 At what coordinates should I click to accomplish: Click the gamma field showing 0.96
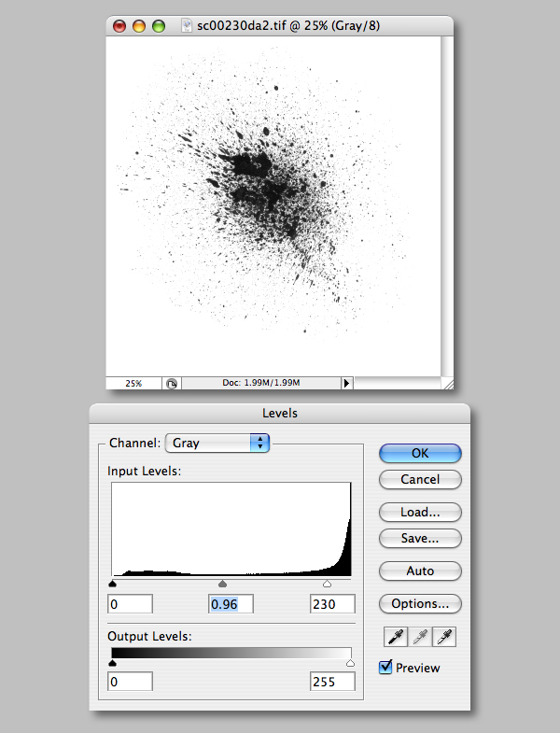click(x=231, y=604)
